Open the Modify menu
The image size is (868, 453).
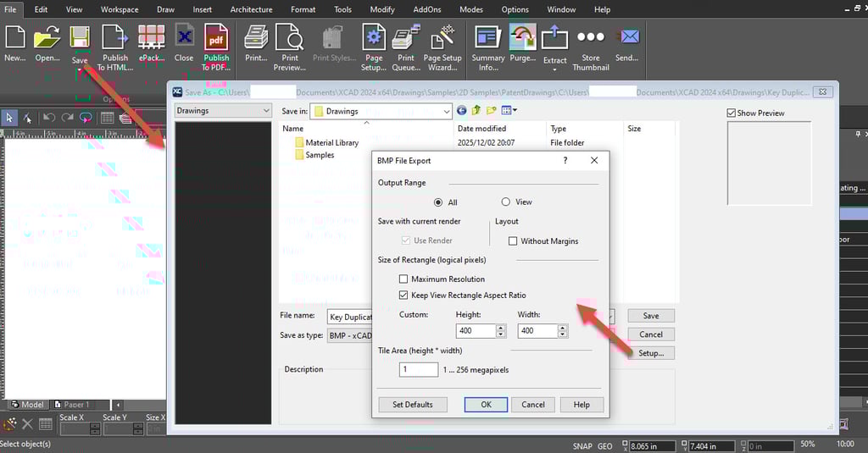[x=382, y=9]
